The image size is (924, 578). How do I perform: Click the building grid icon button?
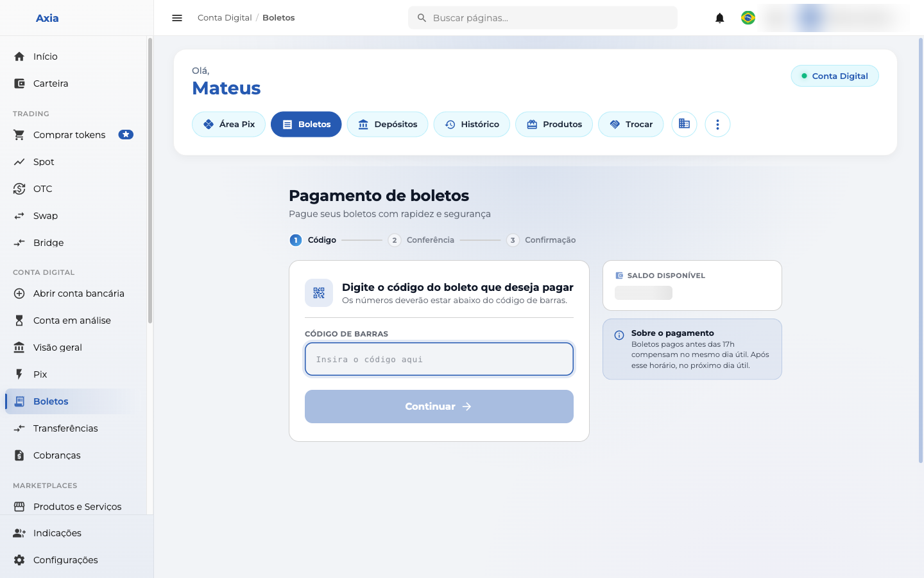pos(684,124)
